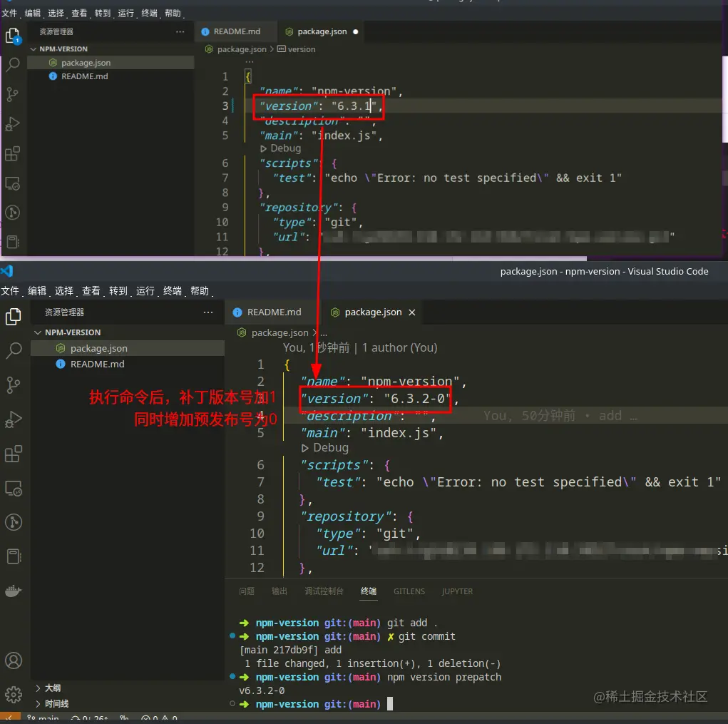
Task: Open 帮助 menu in lower window
Action: click(x=200, y=291)
